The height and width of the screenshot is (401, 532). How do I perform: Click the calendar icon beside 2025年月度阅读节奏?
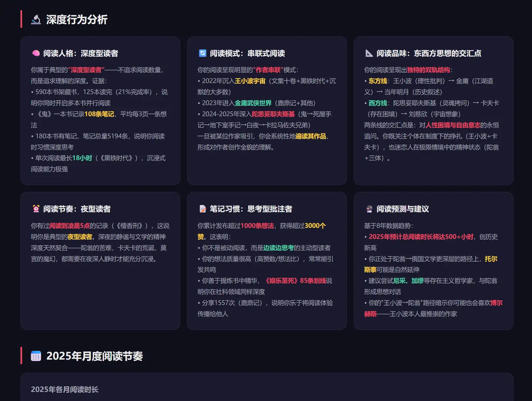[36, 356]
